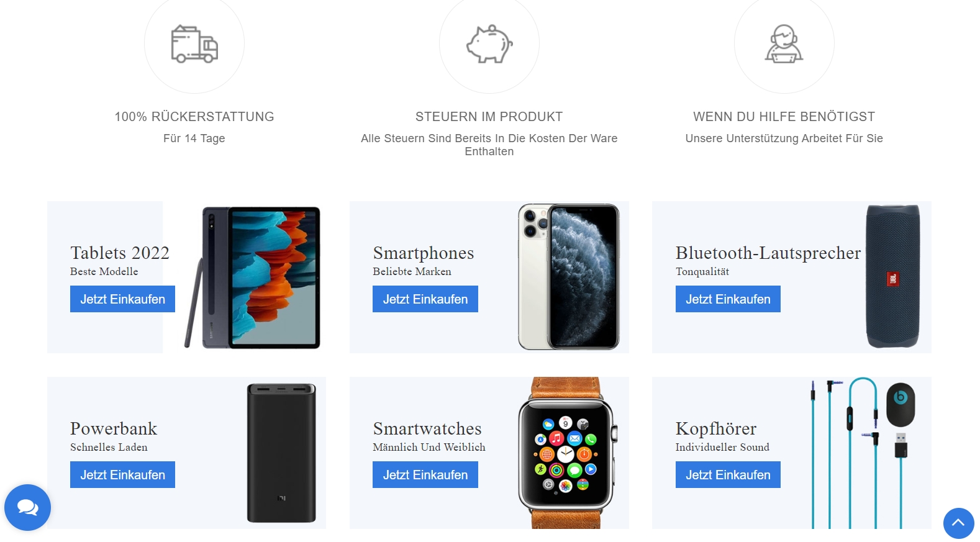Open Bluetooth-Lautsprecher Jetzt Einkaufen button
980x542 pixels.
(x=728, y=299)
